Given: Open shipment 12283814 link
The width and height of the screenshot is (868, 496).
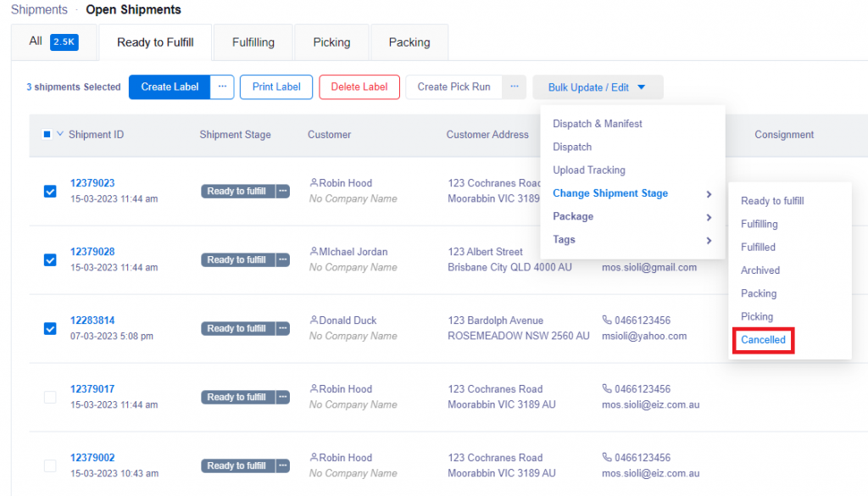Looking at the screenshot, I should coord(92,320).
